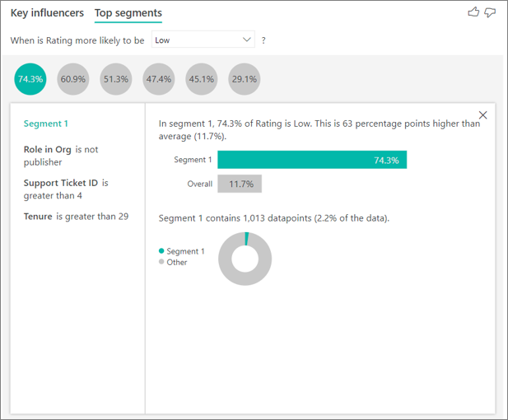Expand dropdown using the chevron arrow
The height and width of the screenshot is (420, 508).
[247, 40]
